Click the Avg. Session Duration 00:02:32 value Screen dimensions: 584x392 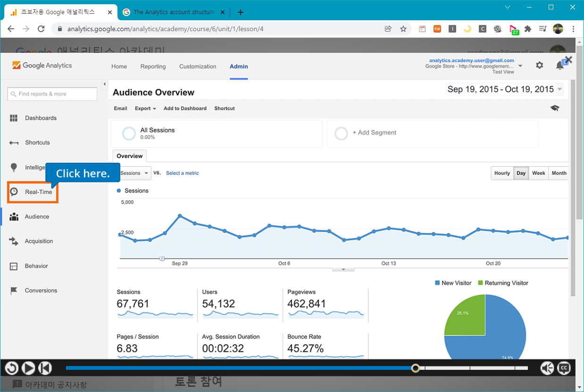point(223,349)
